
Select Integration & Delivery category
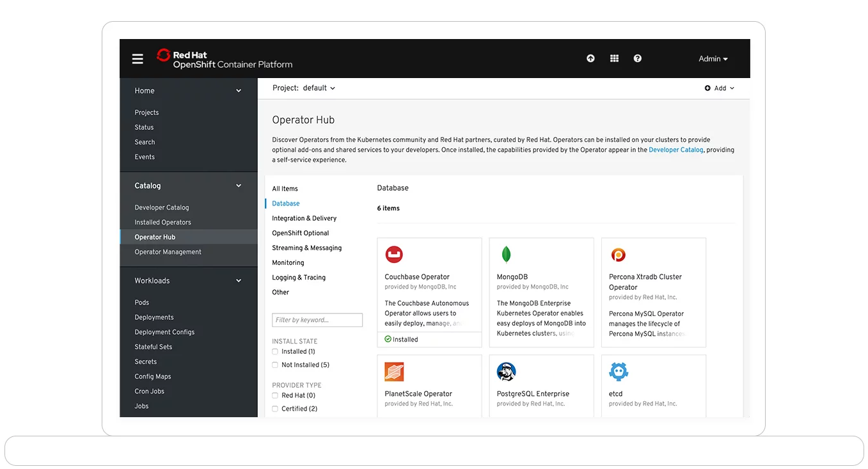point(304,218)
